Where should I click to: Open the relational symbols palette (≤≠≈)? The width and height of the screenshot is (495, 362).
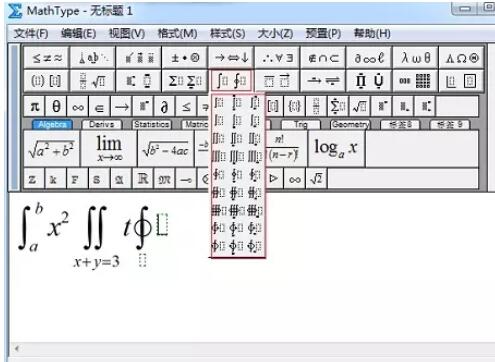tap(47, 58)
